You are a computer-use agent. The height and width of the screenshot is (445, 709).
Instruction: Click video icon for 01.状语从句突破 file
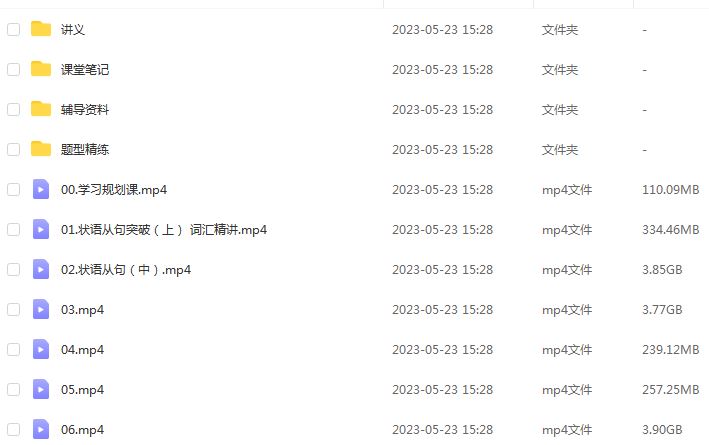pos(41,229)
